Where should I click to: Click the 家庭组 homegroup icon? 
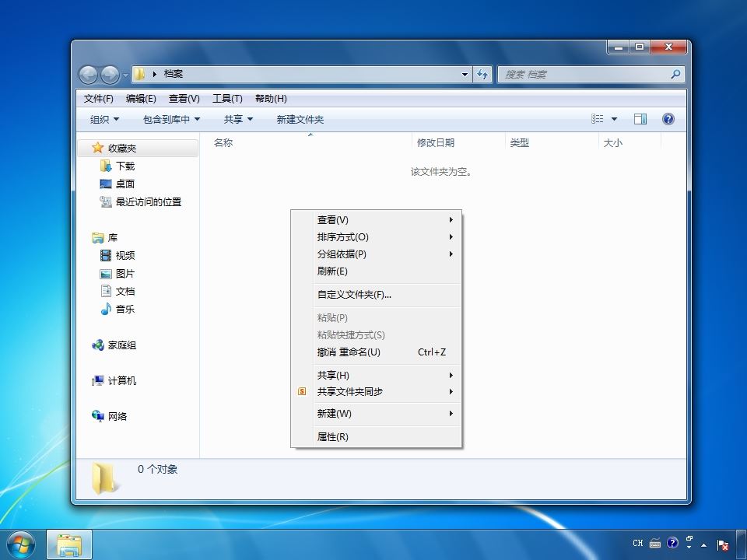98,345
